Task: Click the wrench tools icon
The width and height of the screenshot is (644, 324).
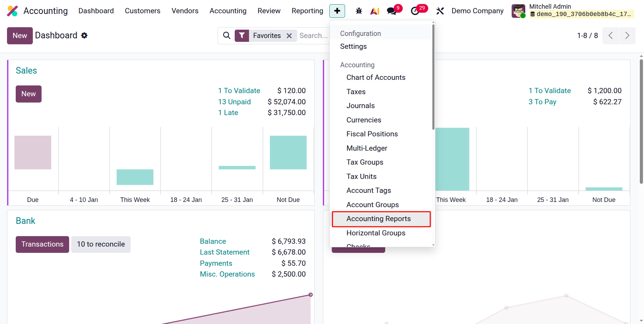Action: 440,11
